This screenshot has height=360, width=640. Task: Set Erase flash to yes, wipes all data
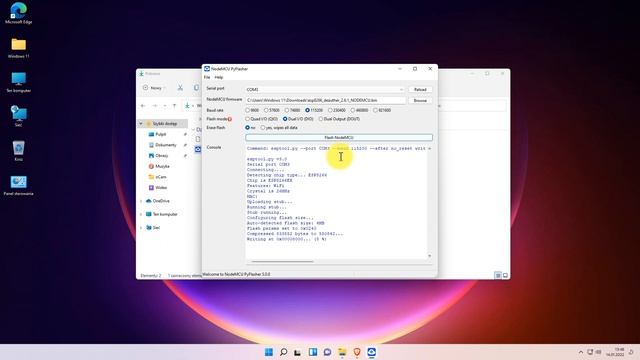pyautogui.click(x=279, y=128)
